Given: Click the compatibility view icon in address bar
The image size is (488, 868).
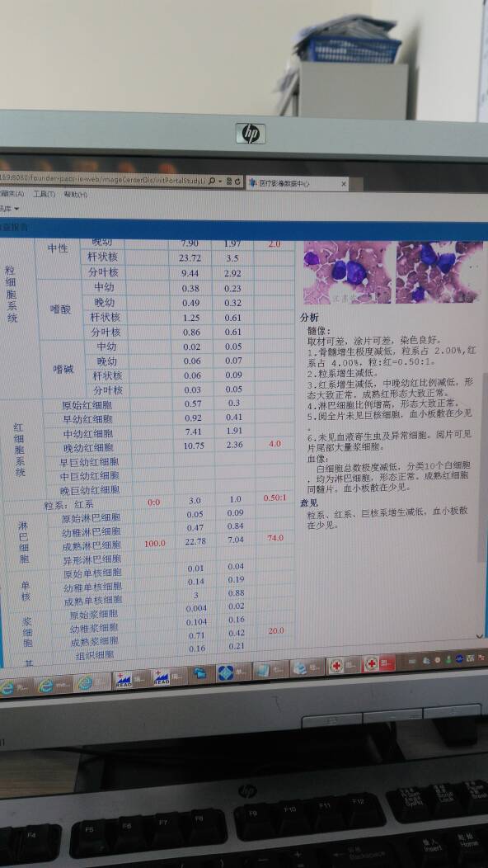Looking at the screenshot, I should pyautogui.click(x=228, y=181).
